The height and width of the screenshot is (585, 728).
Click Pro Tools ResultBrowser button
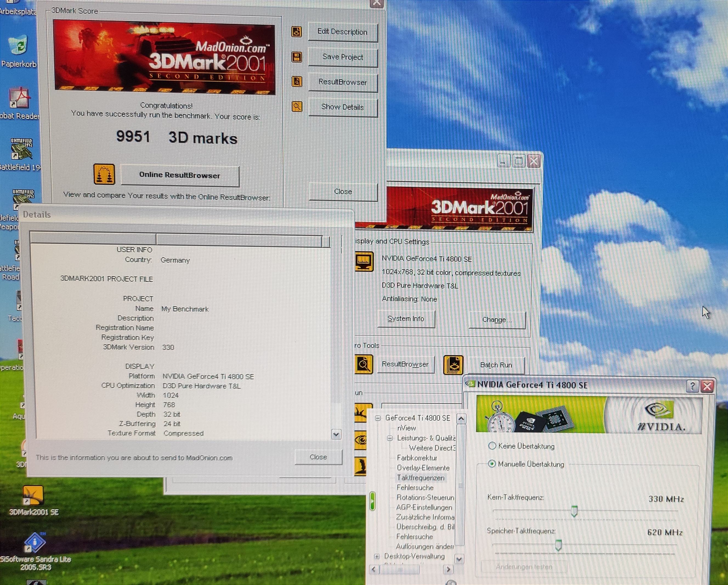tap(405, 364)
